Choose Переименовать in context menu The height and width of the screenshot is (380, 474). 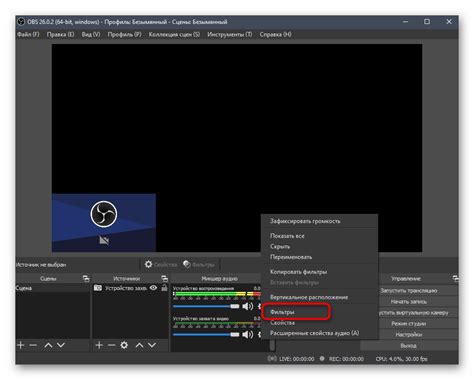319,257
